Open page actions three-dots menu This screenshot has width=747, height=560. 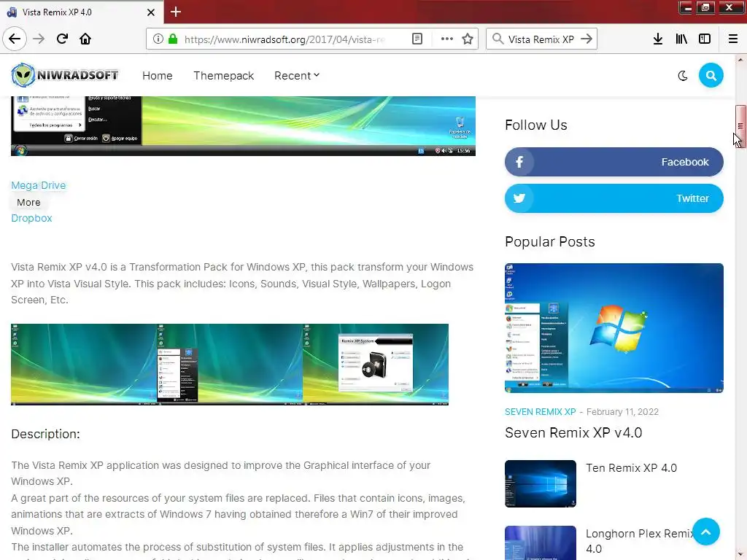pos(447,39)
